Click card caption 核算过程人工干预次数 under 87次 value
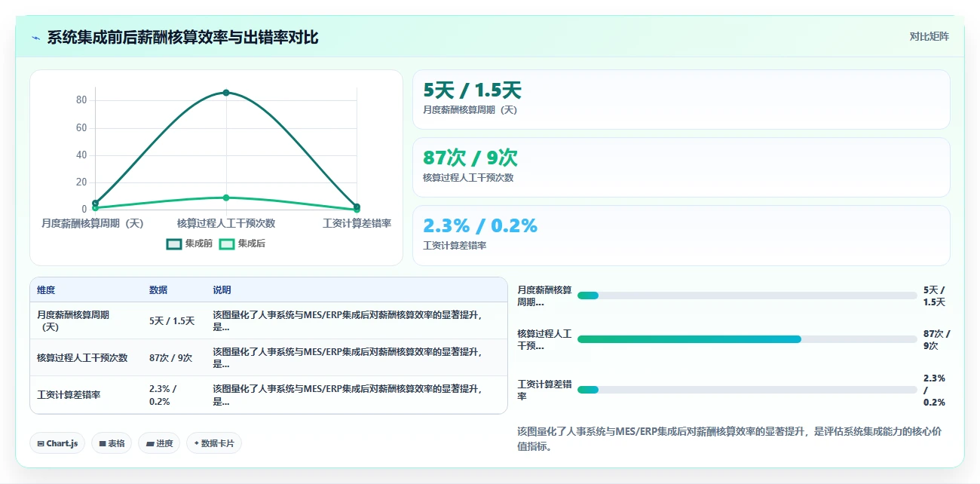Viewport: 980px width, 484px height. pyautogui.click(x=468, y=178)
